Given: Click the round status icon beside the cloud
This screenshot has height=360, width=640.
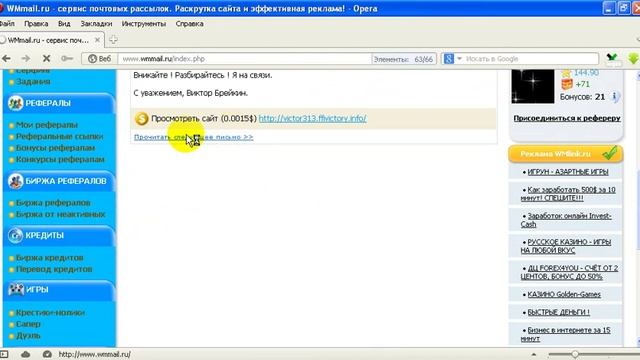Looking at the screenshot, I should click(47, 354).
